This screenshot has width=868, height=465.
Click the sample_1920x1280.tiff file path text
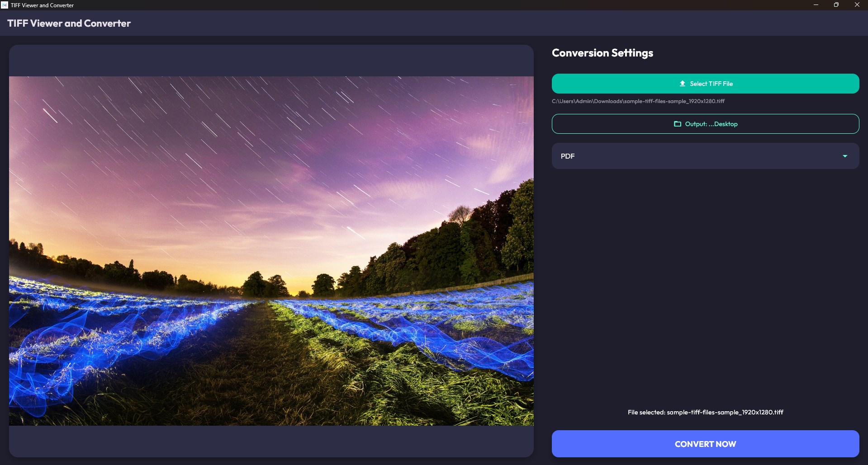[x=638, y=101]
